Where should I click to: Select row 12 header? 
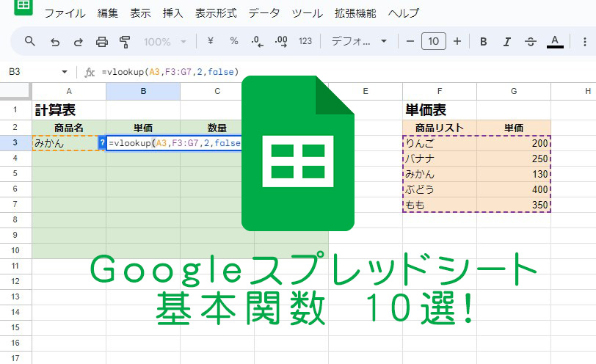(15, 281)
